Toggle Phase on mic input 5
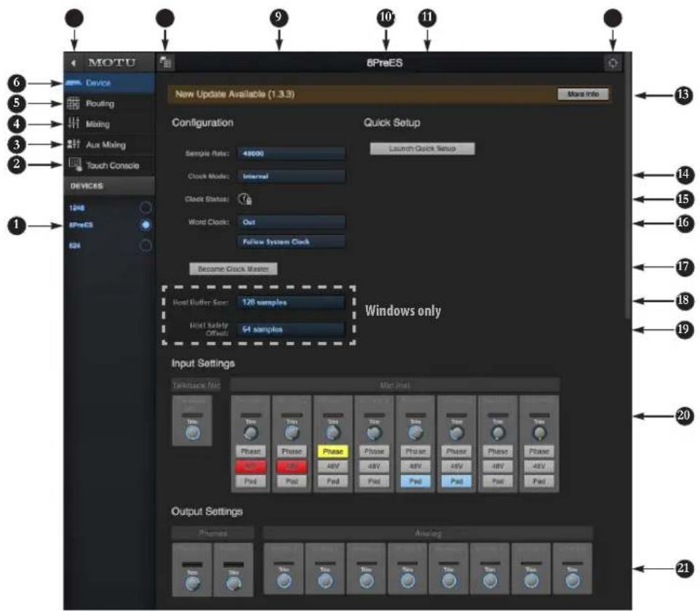 (415, 452)
